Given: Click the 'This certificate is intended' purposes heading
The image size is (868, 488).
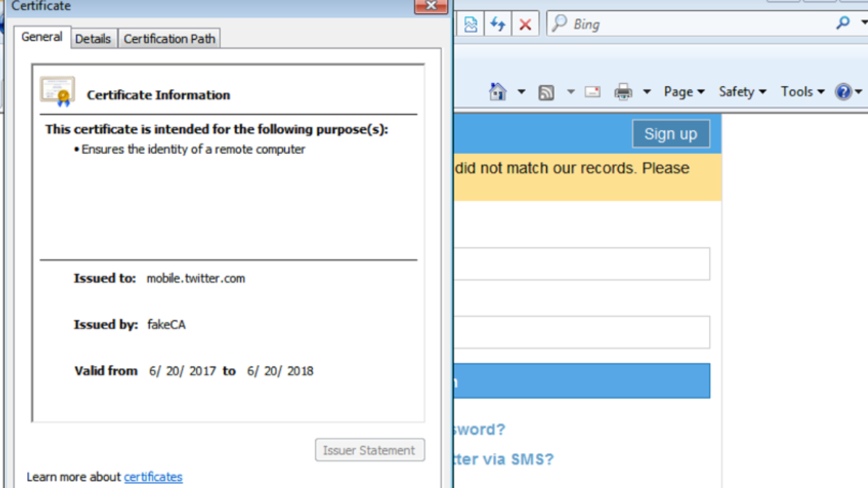Looking at the screenshot, I should click(x=217, y=129).
